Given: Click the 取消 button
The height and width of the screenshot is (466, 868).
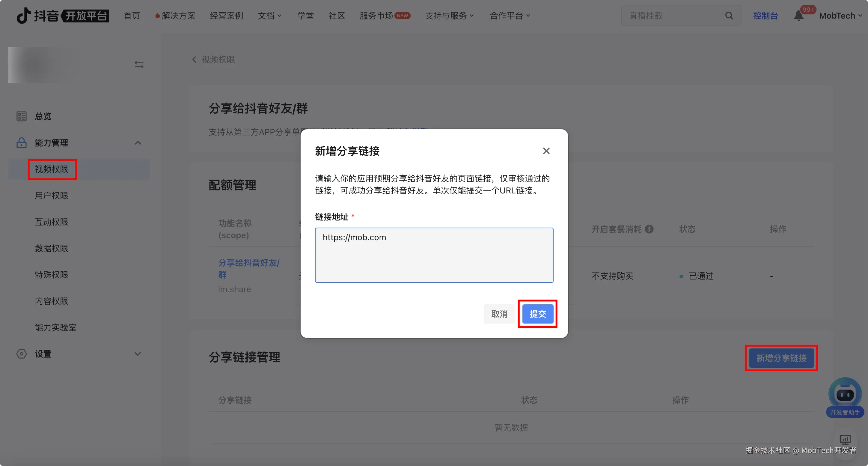Looking at the screenshot, I should [499, 314].
